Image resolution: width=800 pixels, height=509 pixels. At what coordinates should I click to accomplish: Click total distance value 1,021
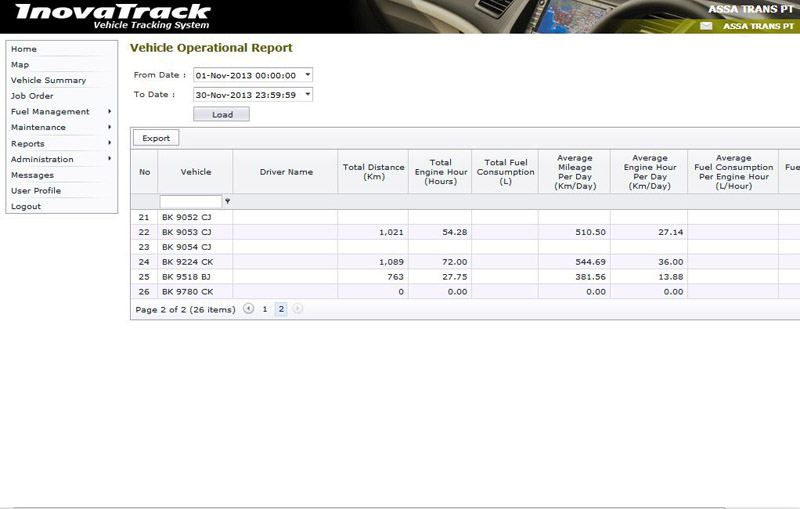click(391, 232)
